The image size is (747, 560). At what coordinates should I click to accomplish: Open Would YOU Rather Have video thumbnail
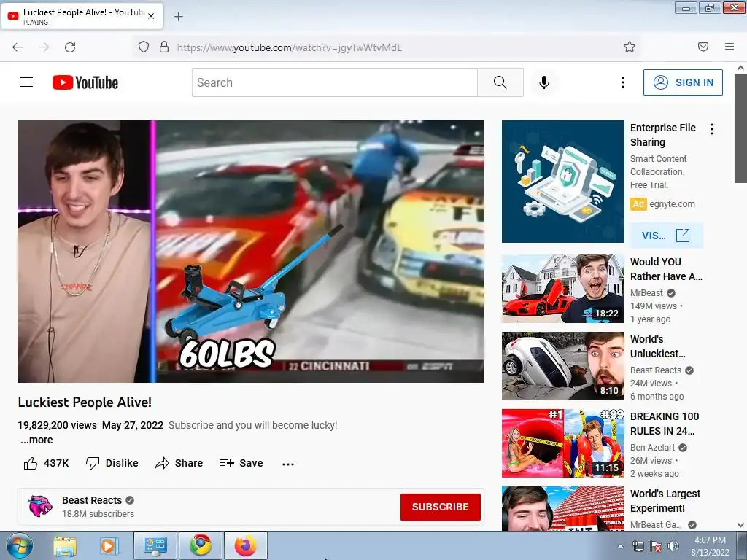click(x=562, y=289)
